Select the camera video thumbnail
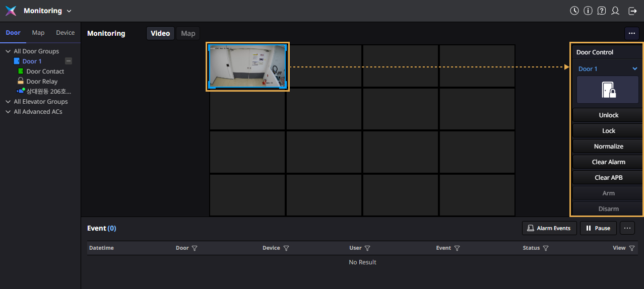Image resolution: width=644 pixels, height=289 pixels. tap(247, 66)
